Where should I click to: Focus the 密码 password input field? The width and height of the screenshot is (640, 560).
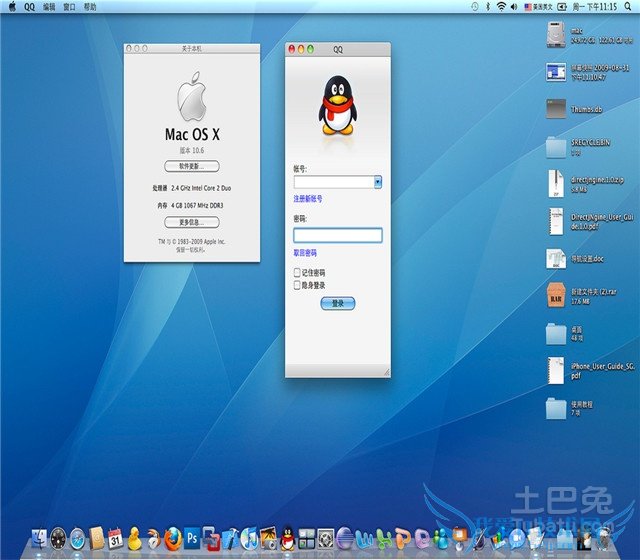(337, 236)
